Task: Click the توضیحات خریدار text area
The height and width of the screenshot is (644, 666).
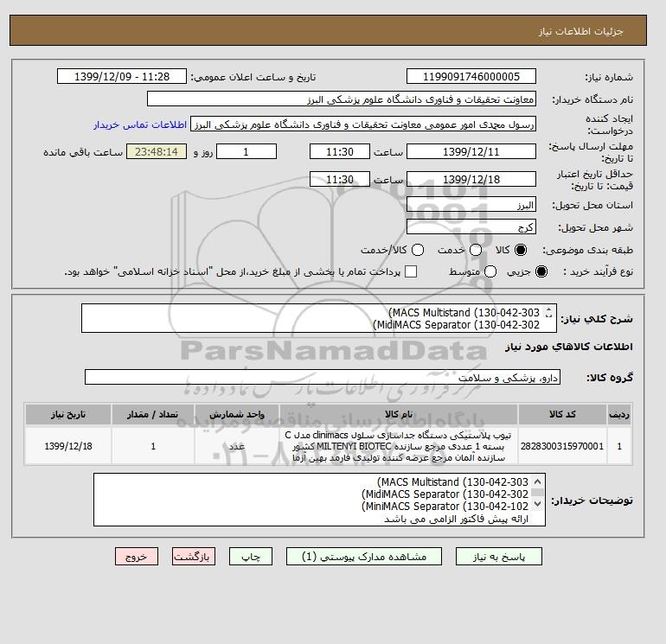Action: (x=319, y=500)
